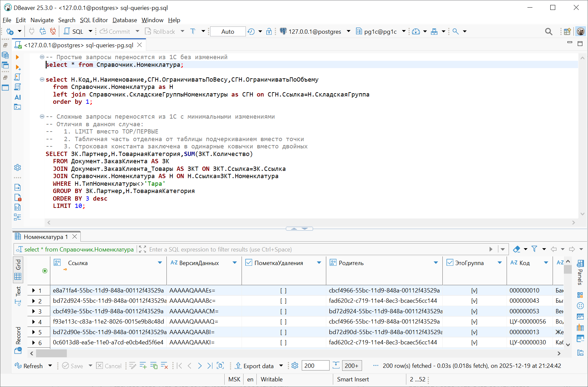Click the Export data button icon
Viewport: 588px width, 387px height.
coord(238,366)
